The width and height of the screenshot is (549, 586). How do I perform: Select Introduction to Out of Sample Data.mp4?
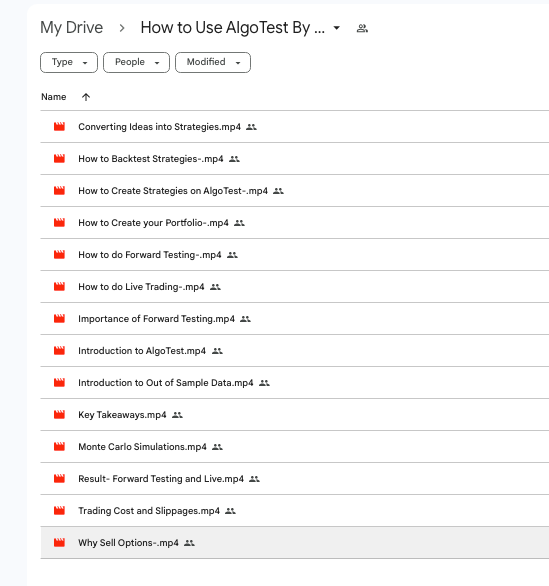coord(294,383)
